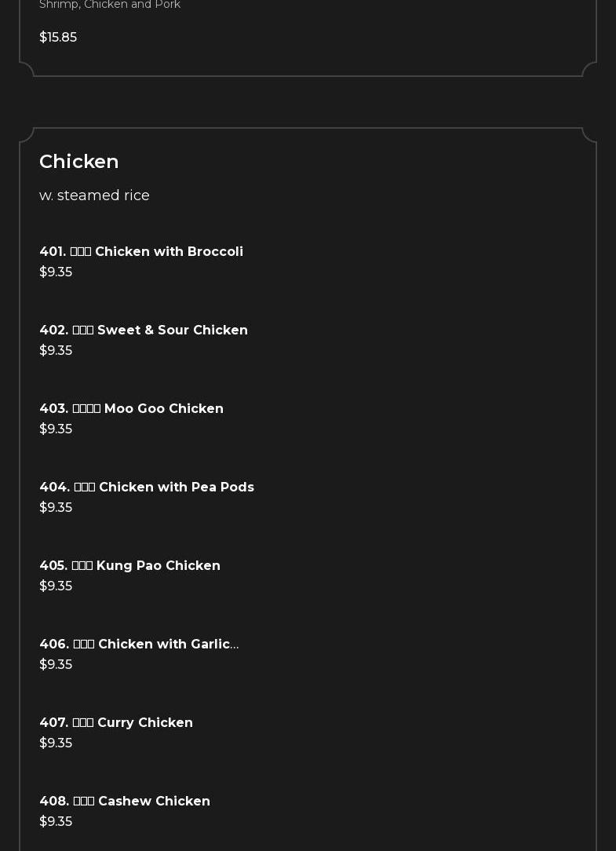Open 404. Chicken with Pea Pods
The height and width of the screenshot is (851, 616).
pos(147,487)
